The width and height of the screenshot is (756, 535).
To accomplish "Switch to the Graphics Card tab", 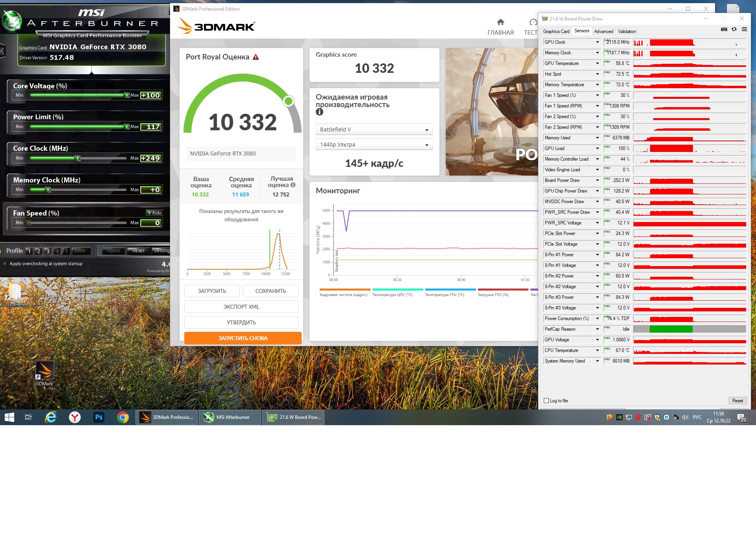I will click(x=556, y=31).
